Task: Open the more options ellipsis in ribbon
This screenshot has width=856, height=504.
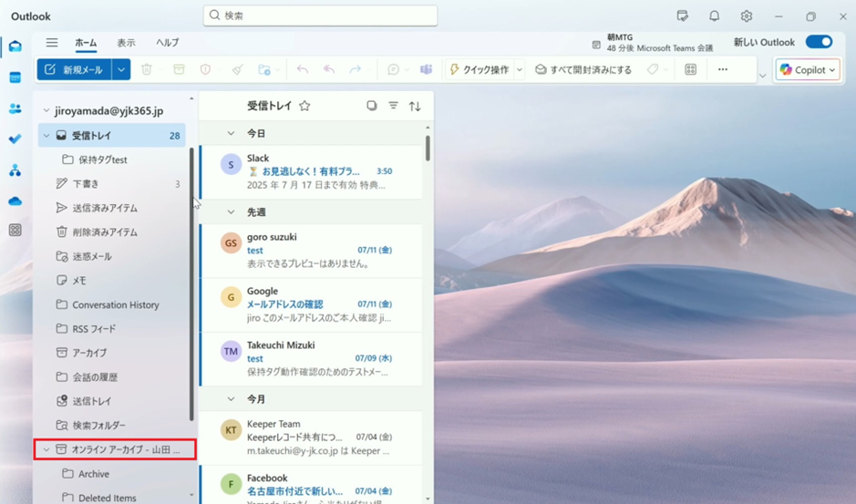Action: pos(723,69)
